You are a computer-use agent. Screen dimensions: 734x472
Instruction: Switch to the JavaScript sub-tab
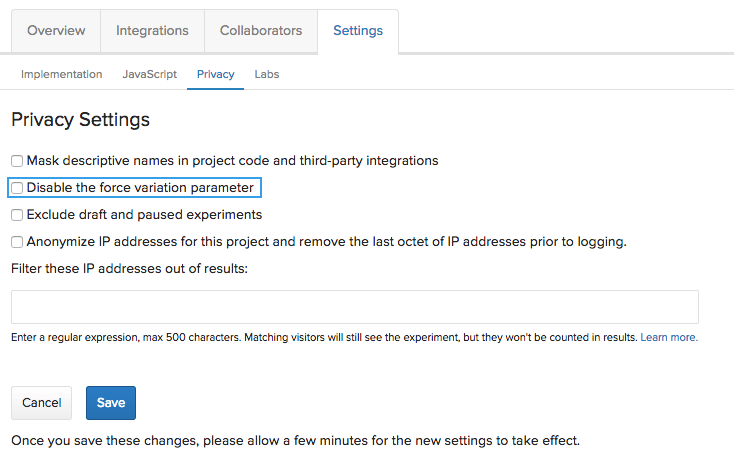pos(149,75)
